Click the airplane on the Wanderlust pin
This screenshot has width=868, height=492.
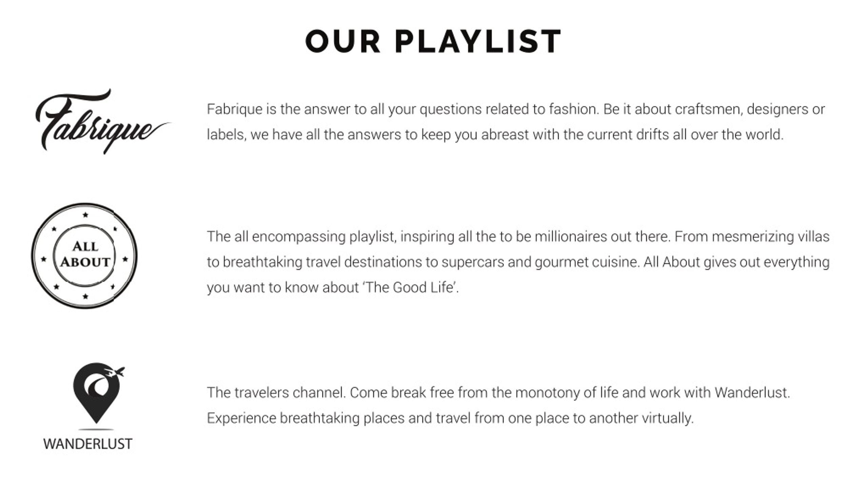pos(115,372)
